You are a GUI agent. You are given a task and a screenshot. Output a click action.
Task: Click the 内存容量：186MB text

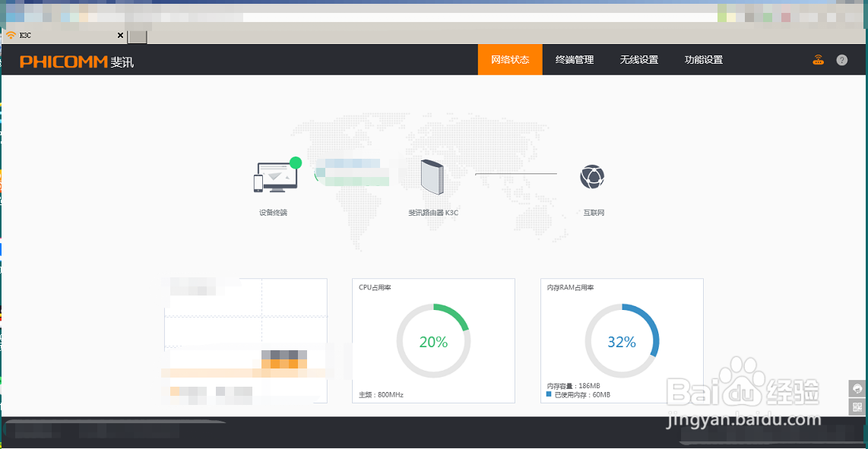pos(574,386)
